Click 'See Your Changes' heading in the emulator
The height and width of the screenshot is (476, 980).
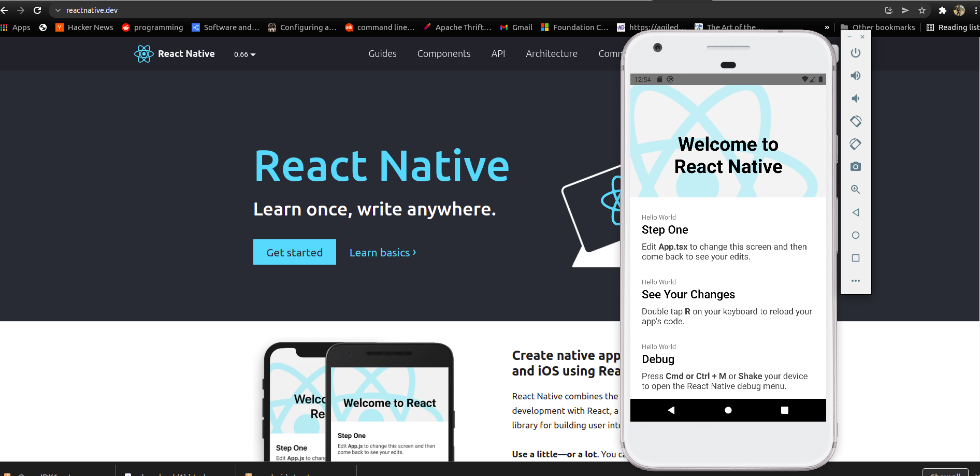688,295
